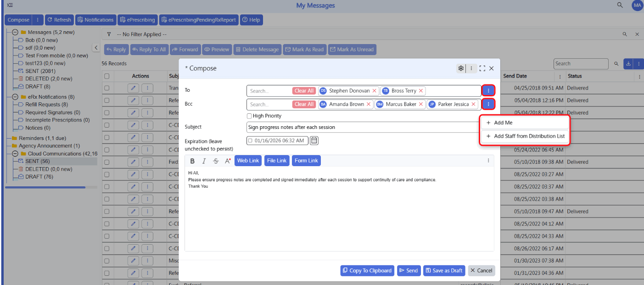Viewport: 644px width, 285px height.
Task: Select checkbox for 04/25/2018 09:51 AM row
Action: (107, 88)
